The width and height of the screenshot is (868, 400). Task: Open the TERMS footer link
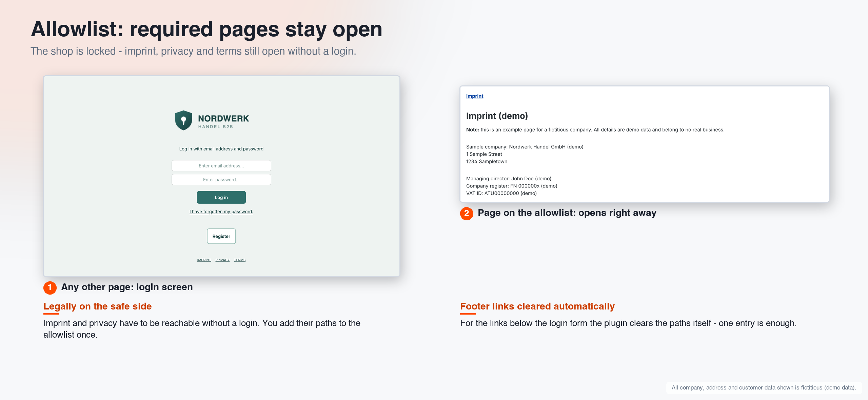pos(240,260)
